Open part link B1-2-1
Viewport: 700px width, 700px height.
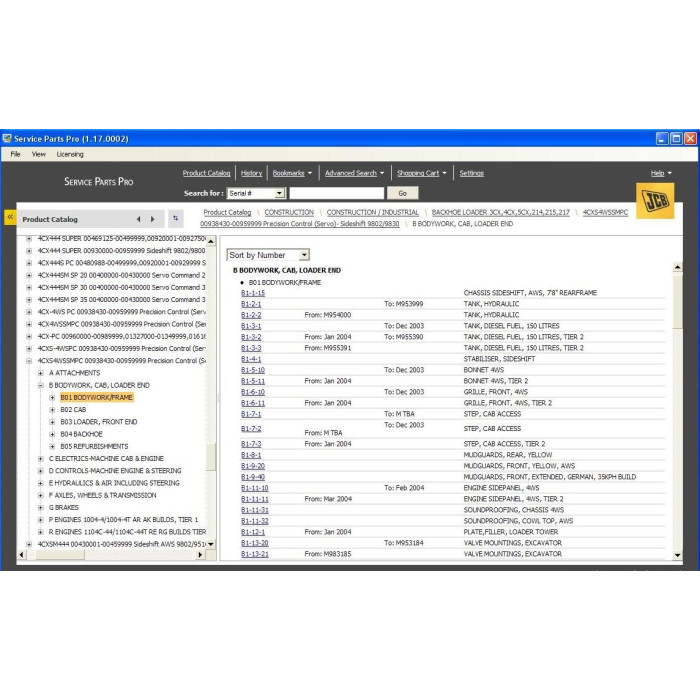coord(251,304)
